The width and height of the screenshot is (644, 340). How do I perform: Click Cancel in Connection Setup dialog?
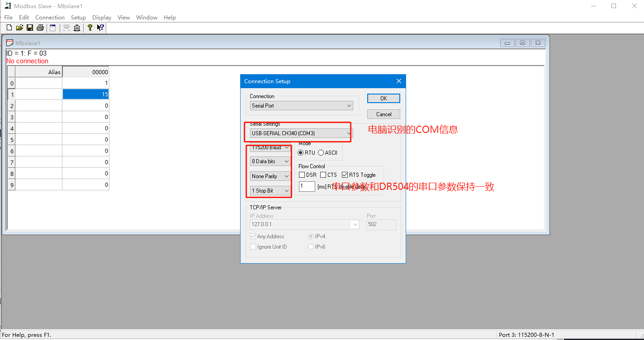(384, 114)
